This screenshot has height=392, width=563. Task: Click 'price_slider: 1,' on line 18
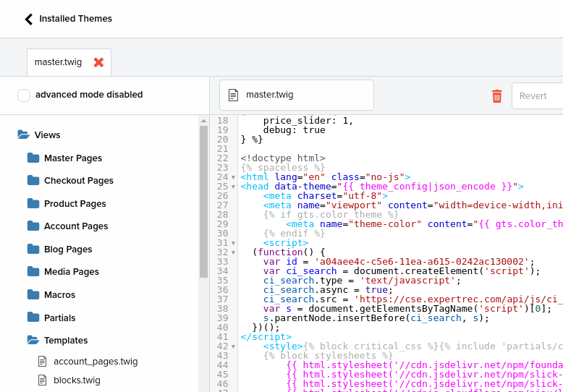pos(308,121)
